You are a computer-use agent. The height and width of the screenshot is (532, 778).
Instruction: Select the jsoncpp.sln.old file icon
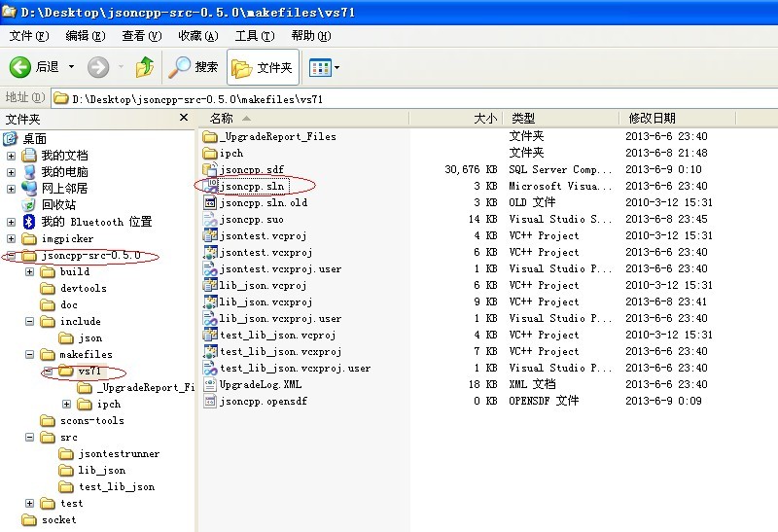click(x=210, y=202)
